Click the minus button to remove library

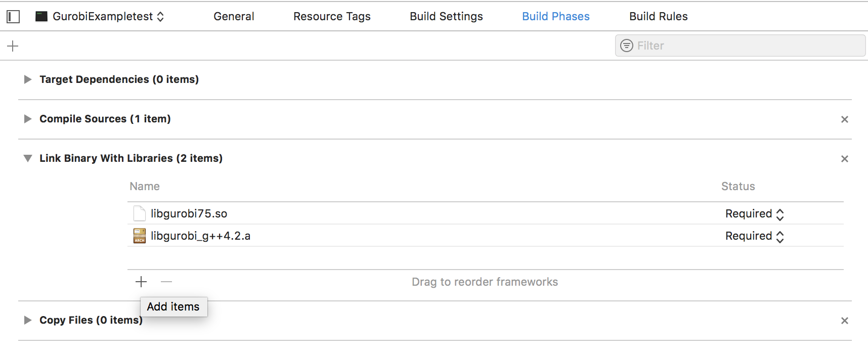click(x=166, y=282)
